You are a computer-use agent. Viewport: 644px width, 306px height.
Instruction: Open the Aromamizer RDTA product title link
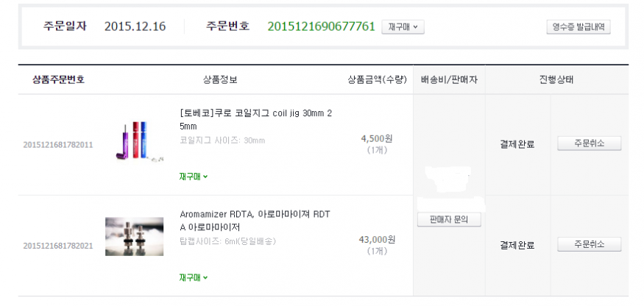point(255,221)
